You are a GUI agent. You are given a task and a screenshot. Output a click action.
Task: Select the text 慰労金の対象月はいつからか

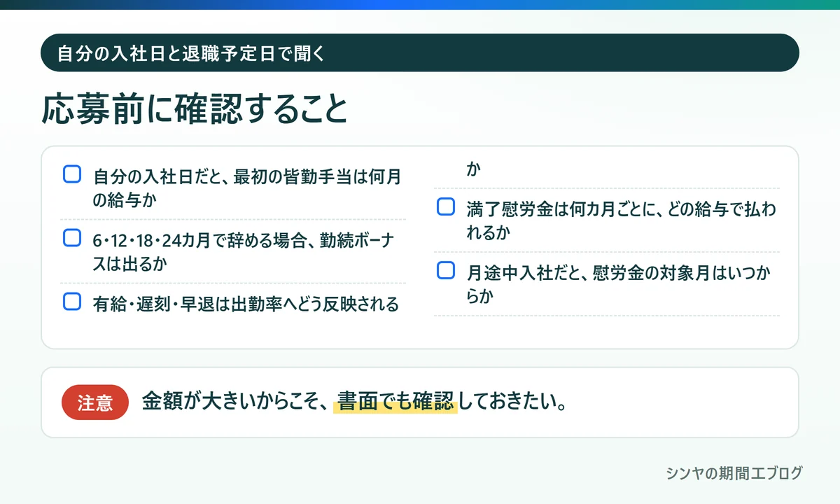618,284
